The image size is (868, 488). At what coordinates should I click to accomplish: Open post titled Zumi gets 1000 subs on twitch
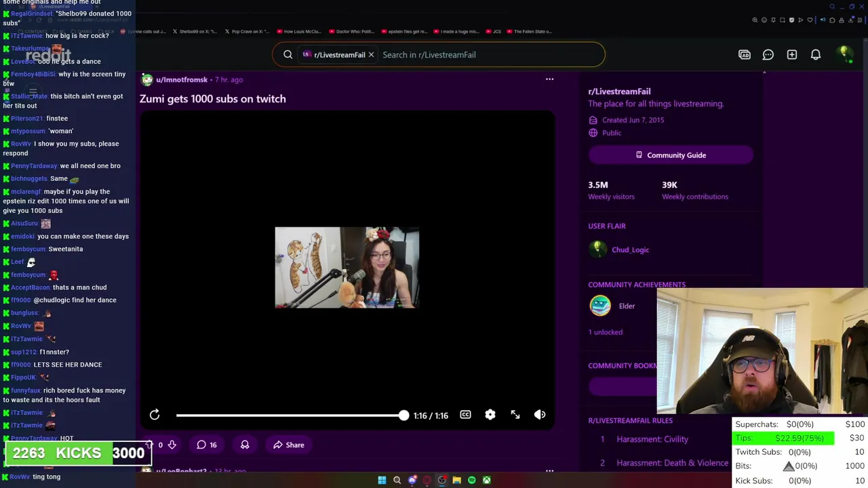213,99
